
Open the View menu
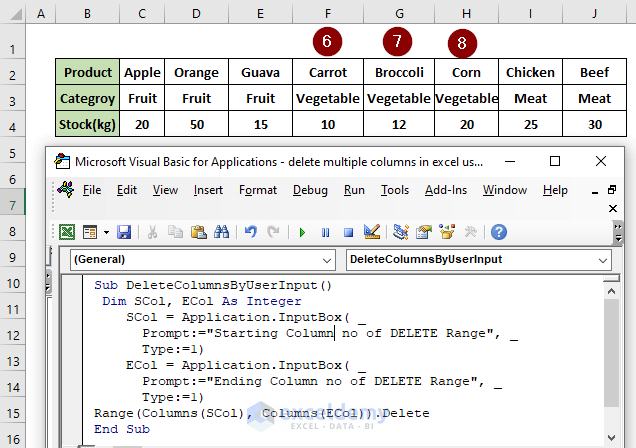[x=165, y=190]
